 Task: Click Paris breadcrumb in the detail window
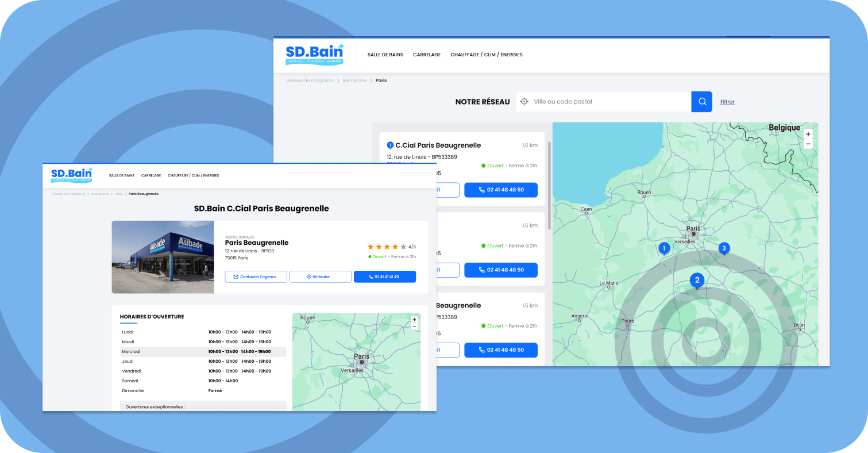tap(118, 194)
